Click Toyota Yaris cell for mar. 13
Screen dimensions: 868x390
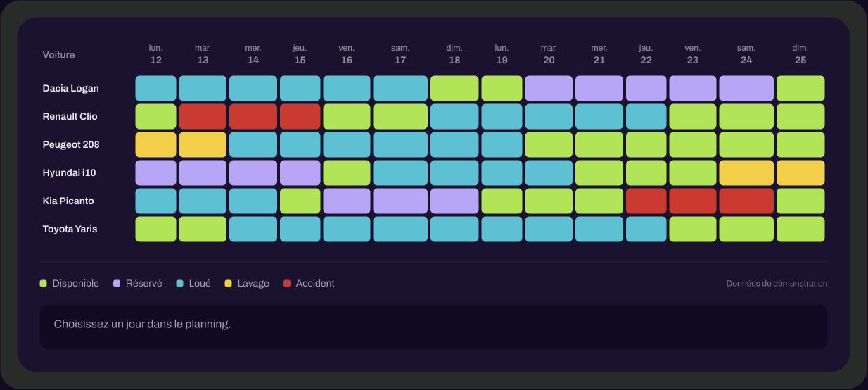(x=203, y=229)
